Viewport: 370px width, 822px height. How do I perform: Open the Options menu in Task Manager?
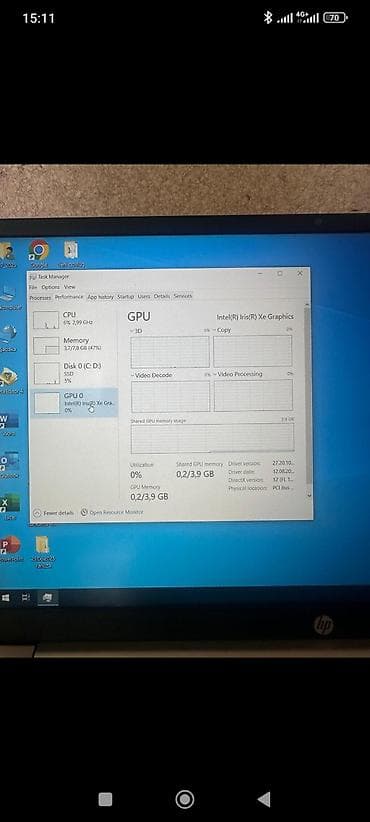50,287
